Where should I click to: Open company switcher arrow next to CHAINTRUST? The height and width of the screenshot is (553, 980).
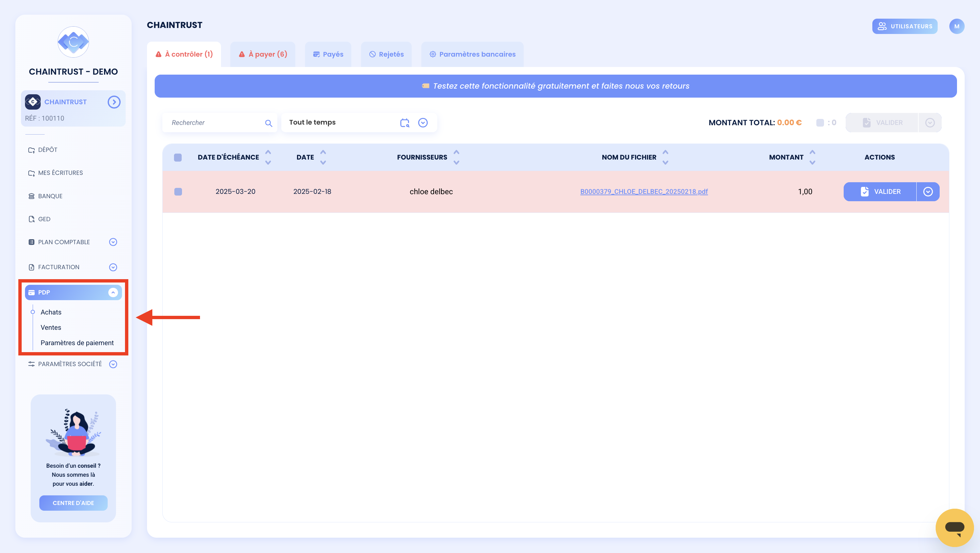click(x=114, y=102)
